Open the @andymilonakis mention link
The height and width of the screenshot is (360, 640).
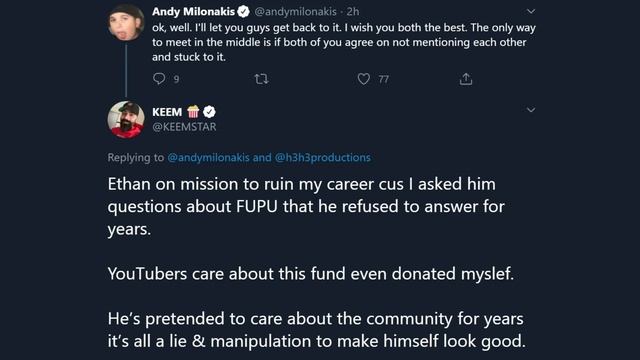click(x=208, y=158)
